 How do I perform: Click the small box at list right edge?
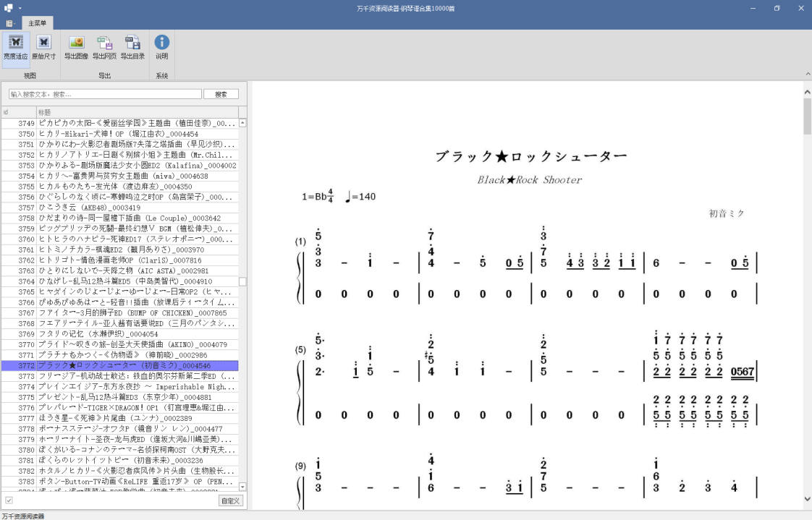(242, 281)
